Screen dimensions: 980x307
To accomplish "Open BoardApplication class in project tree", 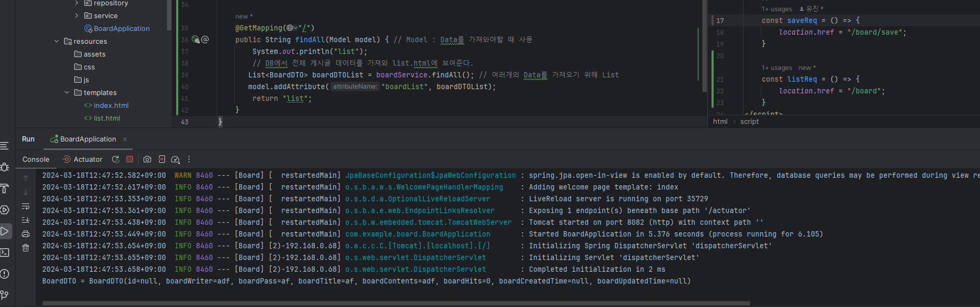I will (117, 28).
